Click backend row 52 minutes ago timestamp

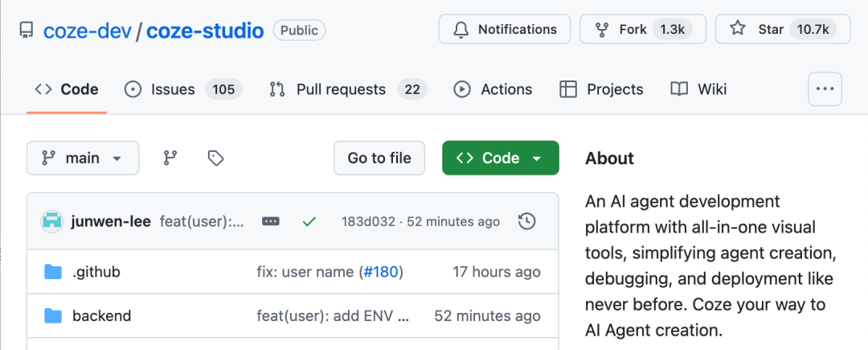[487, 316]
